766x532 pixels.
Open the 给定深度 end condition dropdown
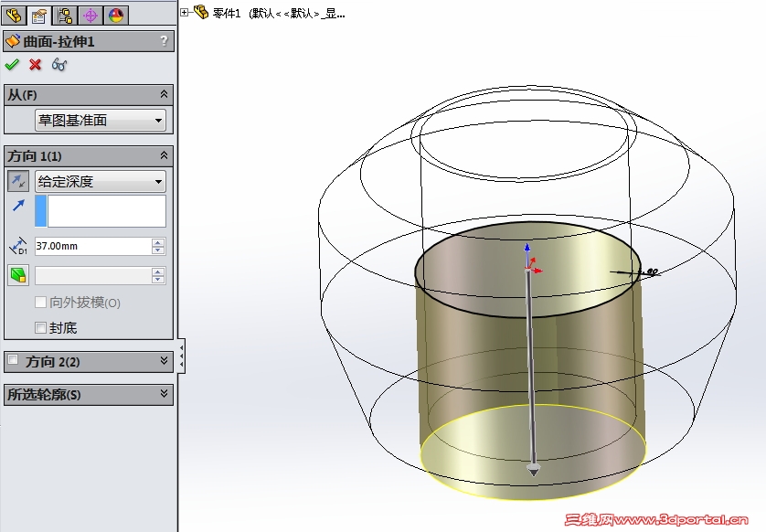tap(101, 181)
